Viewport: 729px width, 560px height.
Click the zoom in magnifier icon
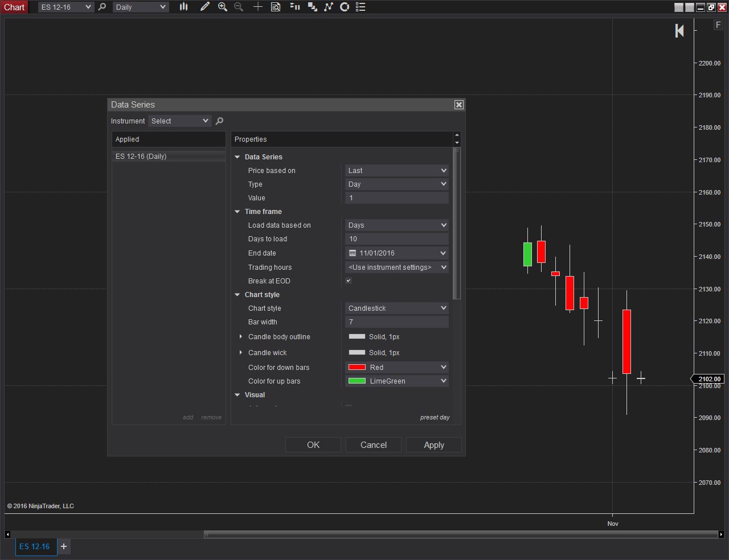pyautogui.click(x=223, y=7)
